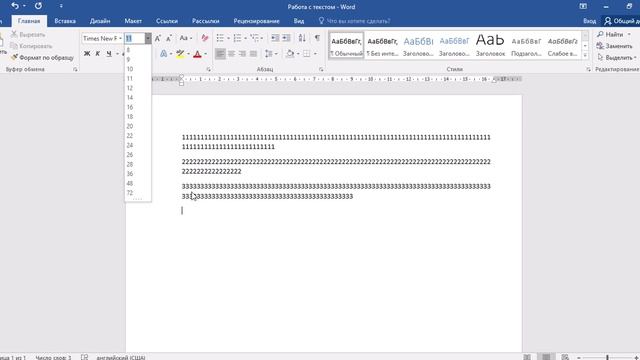The image size is (640, 360).
Task: Click the Bullets list icon
Action: (220, 38)
